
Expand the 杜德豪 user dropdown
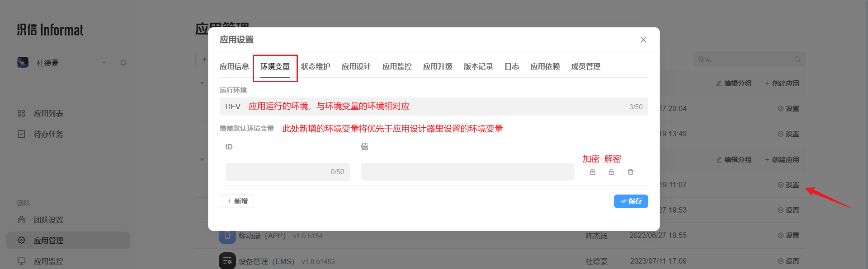104,63
